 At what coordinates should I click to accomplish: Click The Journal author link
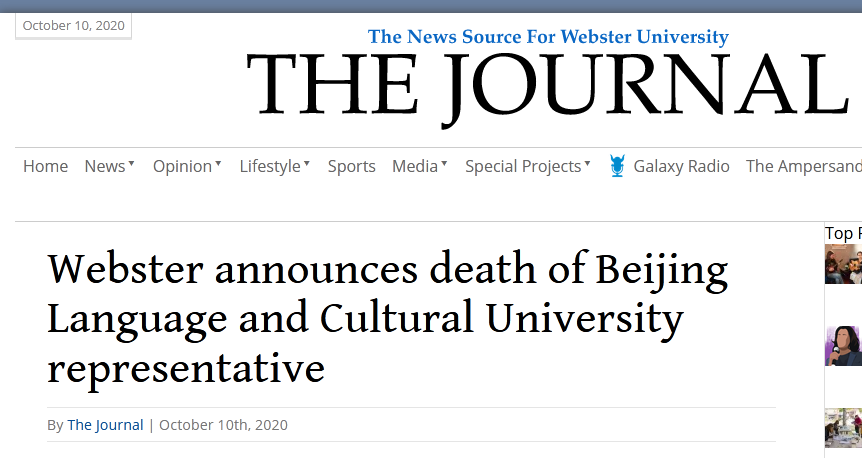click(105, 425)
